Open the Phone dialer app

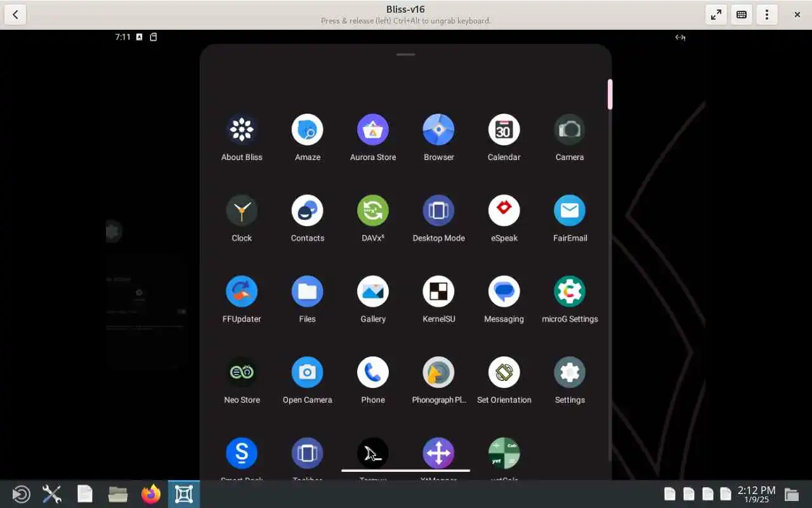(x=373, y=373)
